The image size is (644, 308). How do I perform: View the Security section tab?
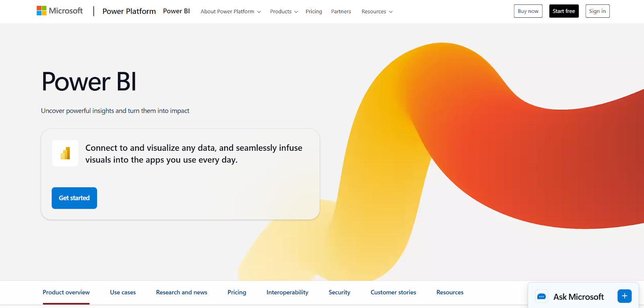pyautogui.click(x=339, y=292)
